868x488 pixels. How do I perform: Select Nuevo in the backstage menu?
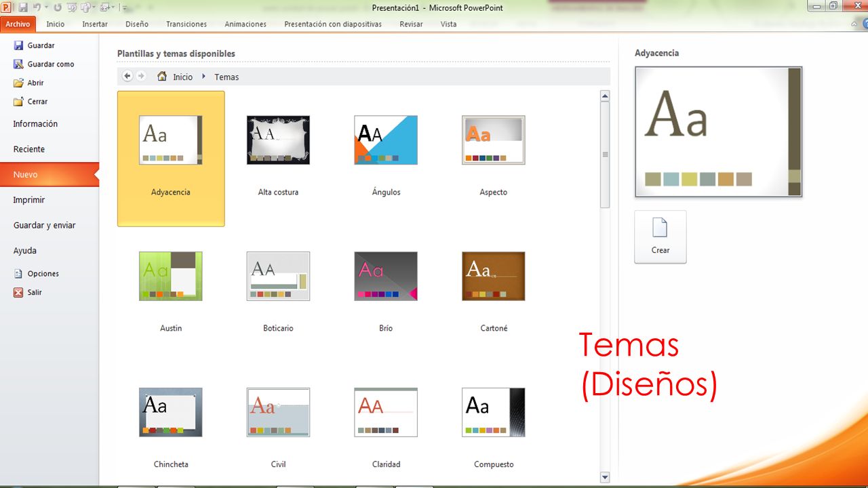coord(50,174)
